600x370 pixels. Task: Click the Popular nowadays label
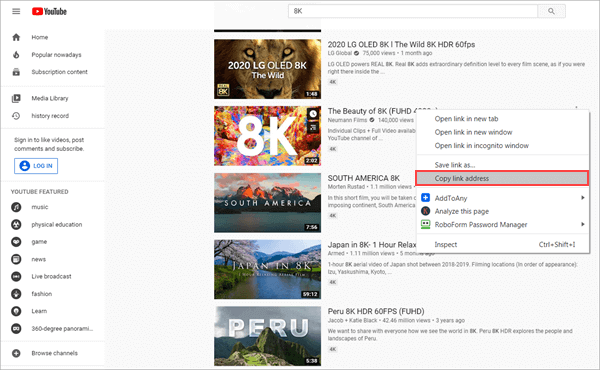56,55
